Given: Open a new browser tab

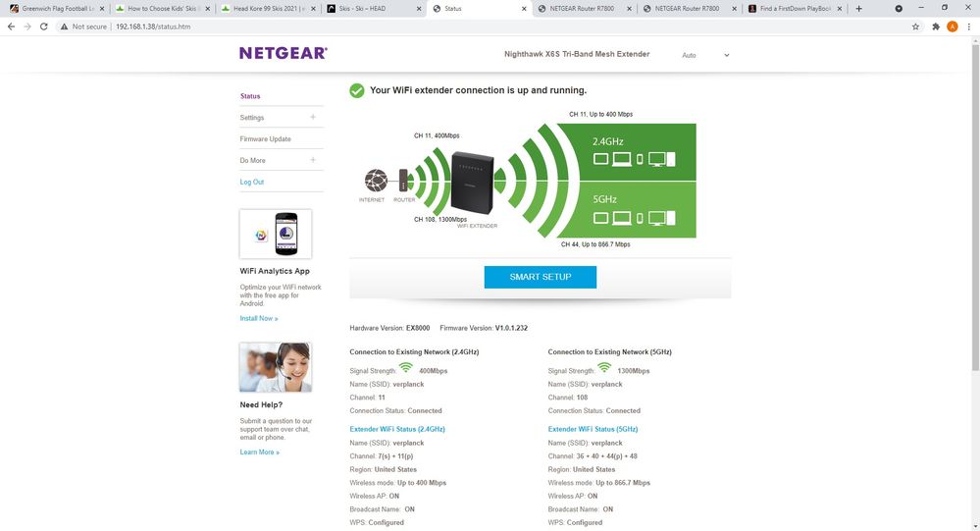Looking at the screenshot, I should pos(859,9).
